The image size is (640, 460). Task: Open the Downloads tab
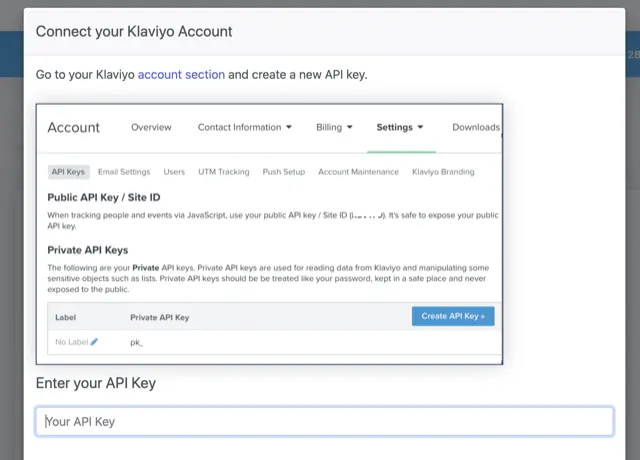click(476, 127)
